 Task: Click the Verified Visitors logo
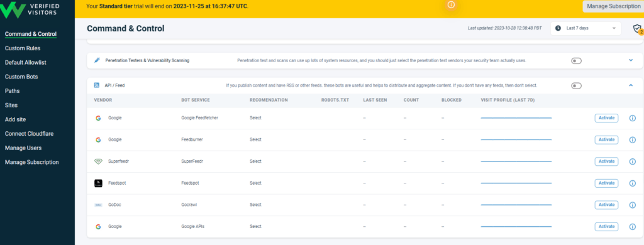pos(30,10)
